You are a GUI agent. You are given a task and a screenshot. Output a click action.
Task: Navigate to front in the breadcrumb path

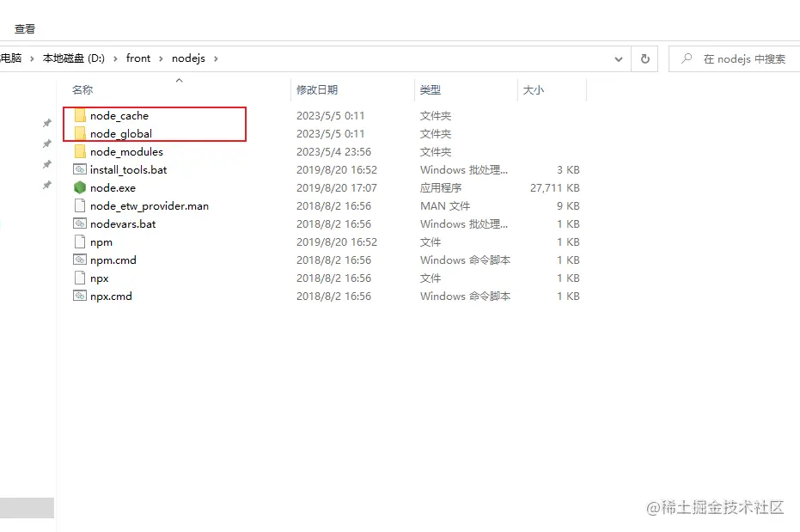(138, 58)
